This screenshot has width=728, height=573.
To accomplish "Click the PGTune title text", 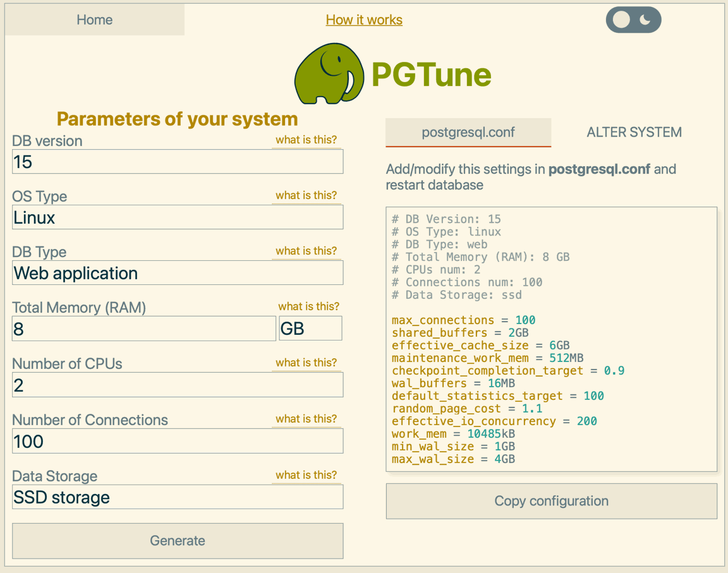I will coord(431,75).
